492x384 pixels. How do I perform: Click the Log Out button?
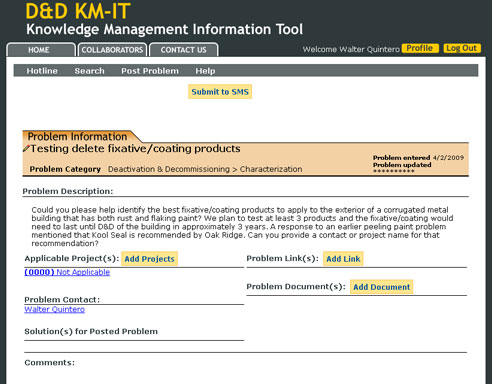[x=462, y=48]
